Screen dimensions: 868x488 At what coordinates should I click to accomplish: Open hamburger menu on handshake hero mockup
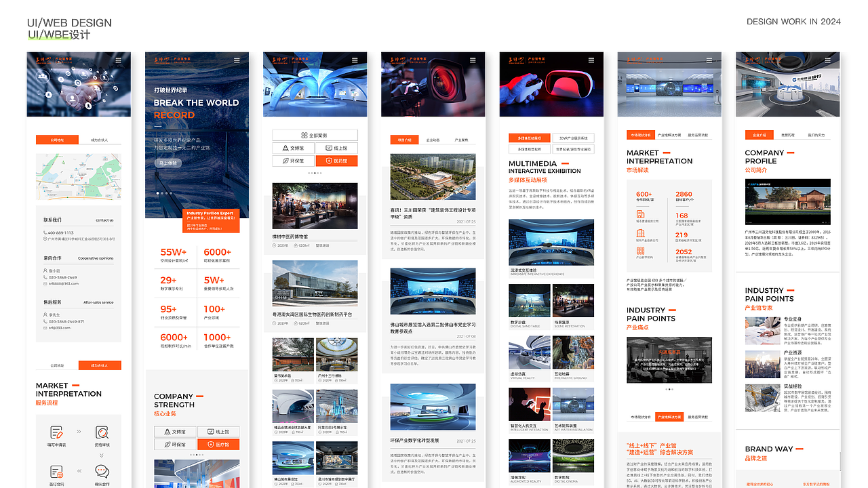tap(119, 60)
